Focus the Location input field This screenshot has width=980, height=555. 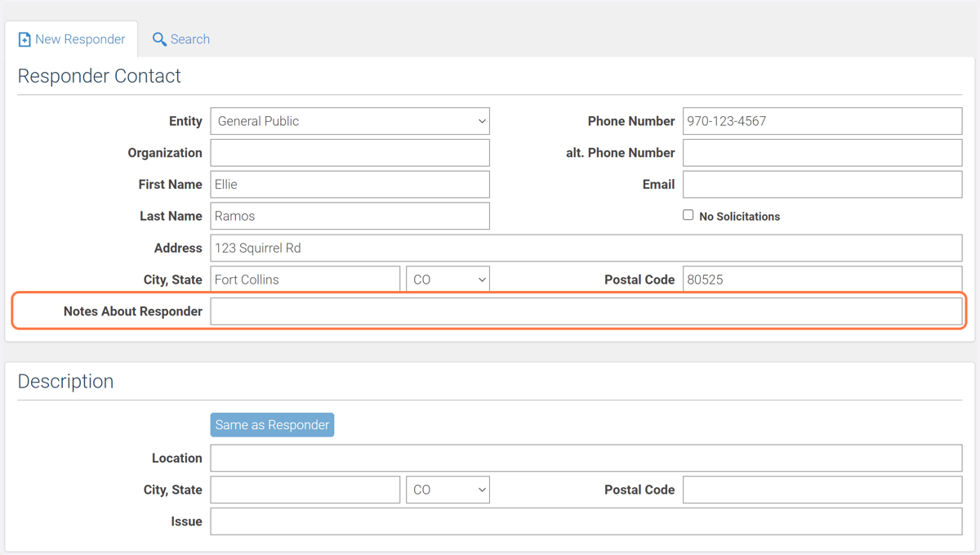(x=586, y=459)
